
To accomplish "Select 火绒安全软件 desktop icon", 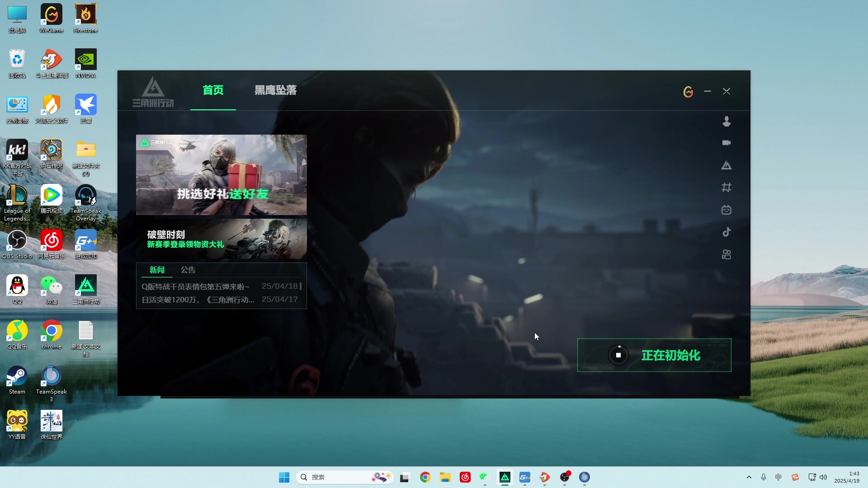I will 52,109.
